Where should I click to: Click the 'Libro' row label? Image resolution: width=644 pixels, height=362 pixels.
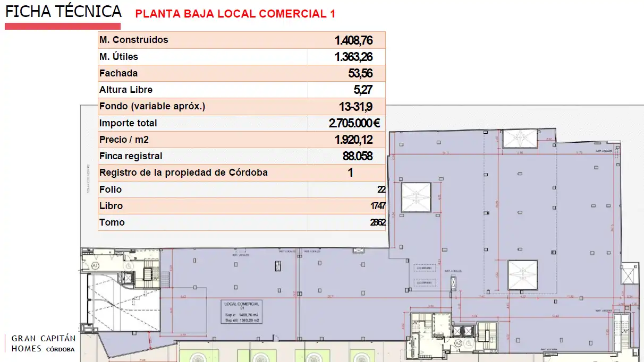click(111, 206)
